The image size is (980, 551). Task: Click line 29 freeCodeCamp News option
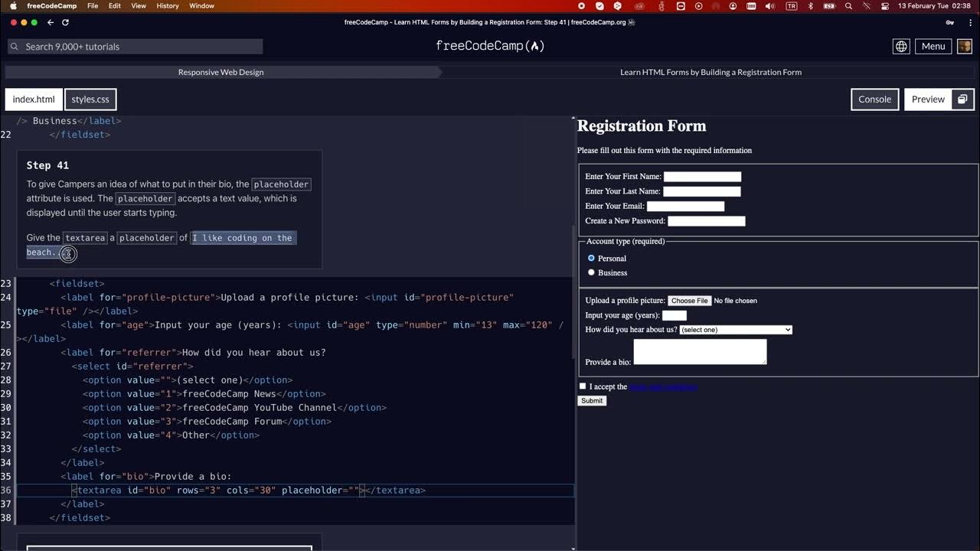coord(204,394)
